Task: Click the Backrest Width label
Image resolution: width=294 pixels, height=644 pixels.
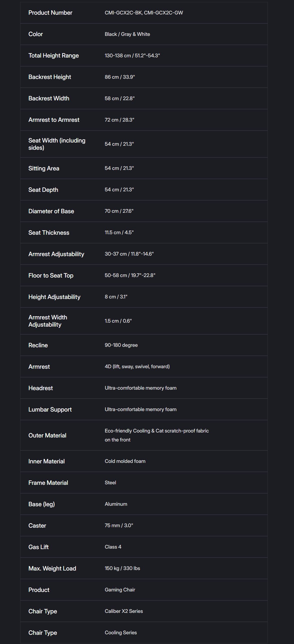Action: point(49,98)
